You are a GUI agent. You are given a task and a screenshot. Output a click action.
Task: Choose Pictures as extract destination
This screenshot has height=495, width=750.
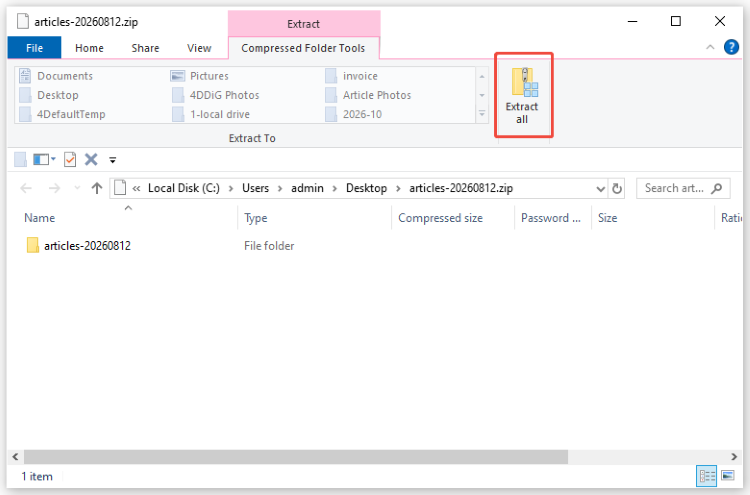click(x=200, y=76)
